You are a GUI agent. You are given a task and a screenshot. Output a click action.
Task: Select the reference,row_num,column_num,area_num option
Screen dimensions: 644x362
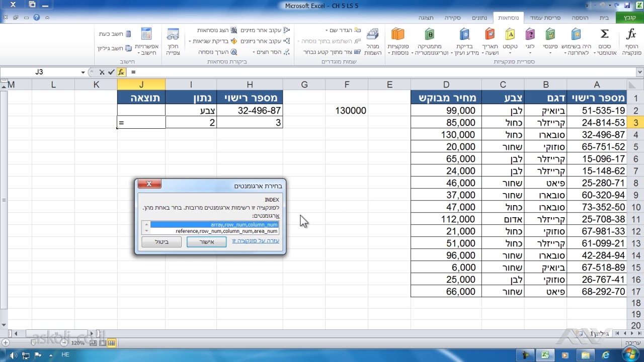click(214, 231)
